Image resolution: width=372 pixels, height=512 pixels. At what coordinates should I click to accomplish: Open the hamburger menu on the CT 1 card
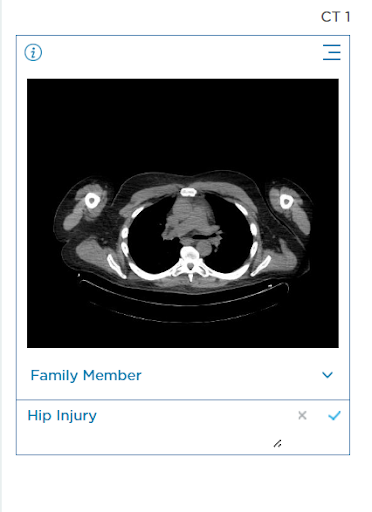pyautogui.click(x=332, y=52)
